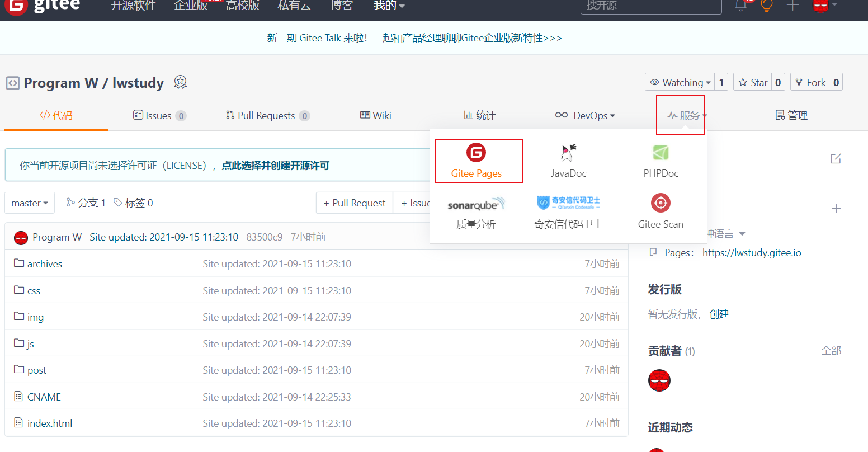
Task: Open the PHPDoc service
Action: 661,159
